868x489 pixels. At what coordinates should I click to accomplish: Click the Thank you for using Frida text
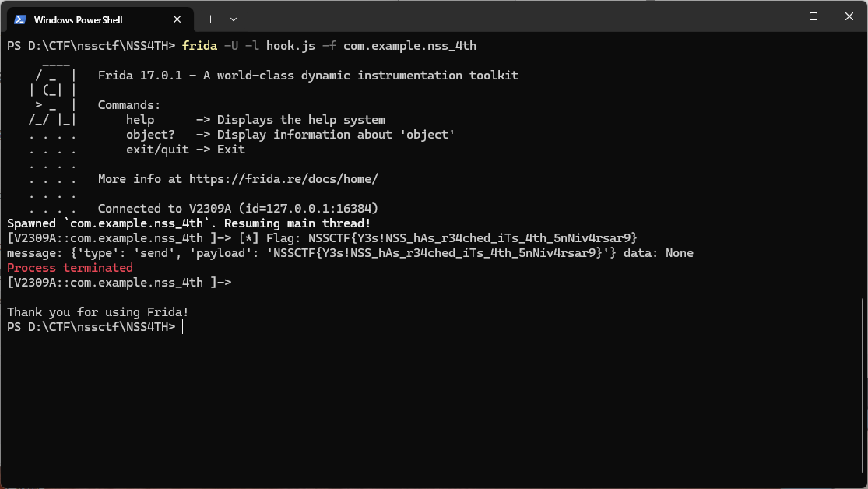point(98,311)
